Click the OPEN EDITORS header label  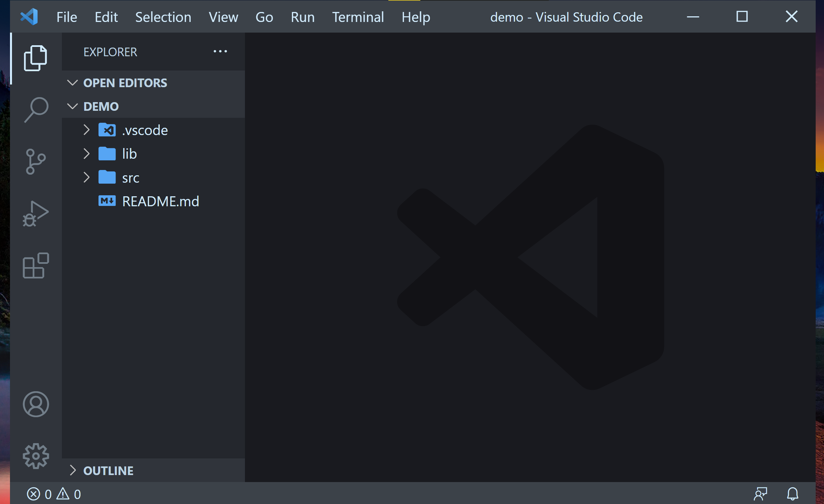pyautogui.click(x=125, y=83)
